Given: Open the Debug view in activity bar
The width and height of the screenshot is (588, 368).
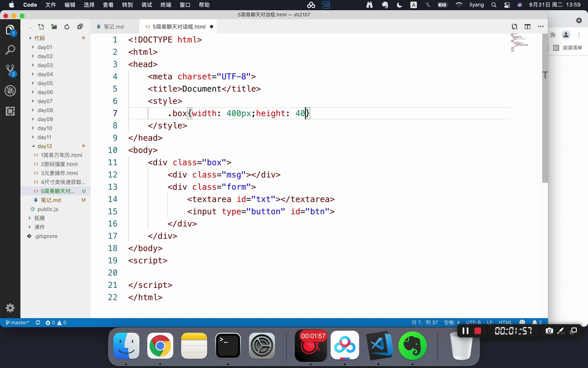Looking at the screenshot, I should (10, 91).
